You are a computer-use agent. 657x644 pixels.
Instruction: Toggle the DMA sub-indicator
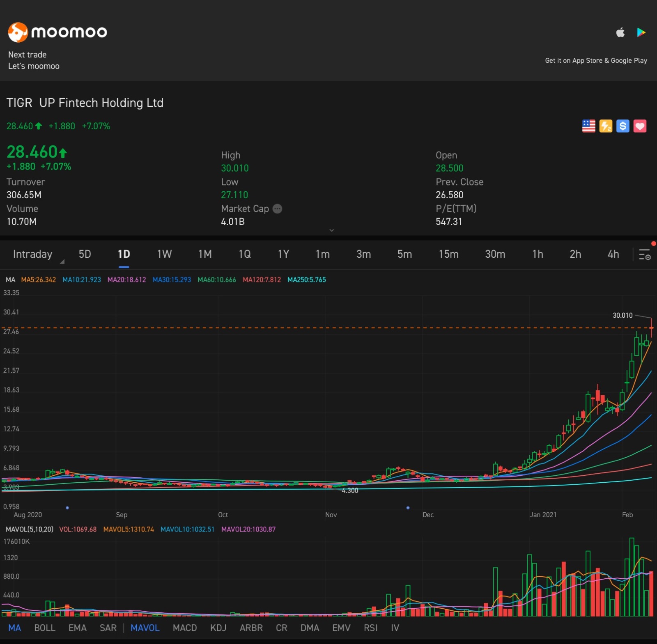click(x=310, y=628)
